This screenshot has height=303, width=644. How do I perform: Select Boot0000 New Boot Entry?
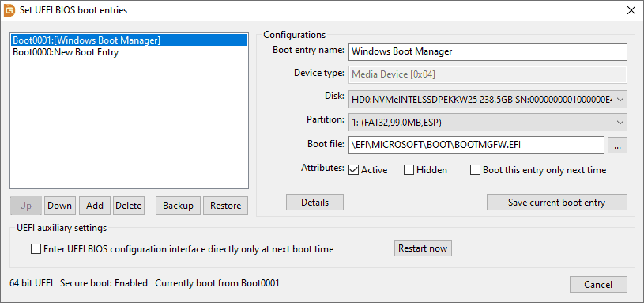tap(130, 52)
